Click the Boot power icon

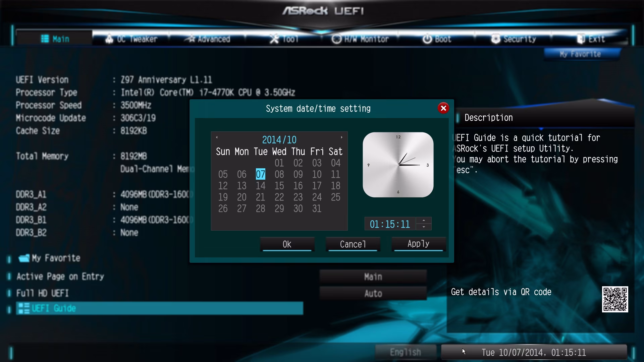pyautogui.click(x=427, y=39)
